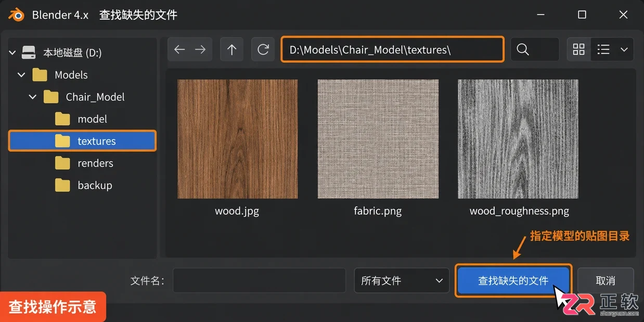Click the textures folder icon
The width and height of the screenshot is (644, 322).
pos(62,141)
